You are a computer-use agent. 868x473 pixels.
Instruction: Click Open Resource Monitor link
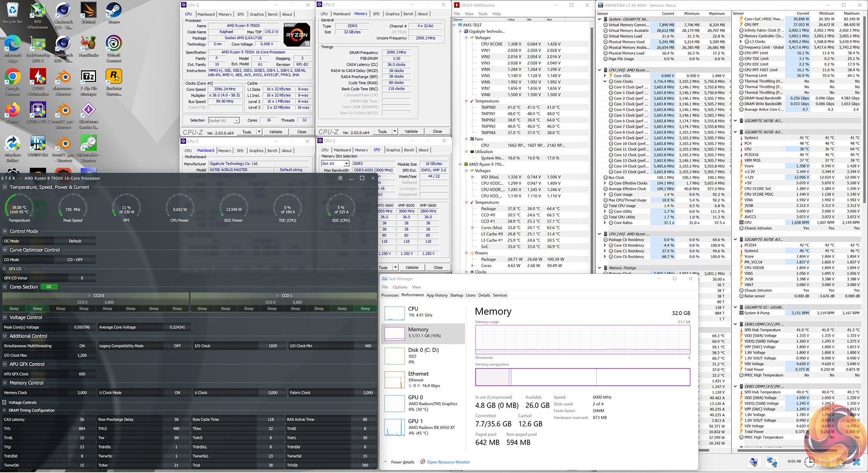tap(448, 462)
